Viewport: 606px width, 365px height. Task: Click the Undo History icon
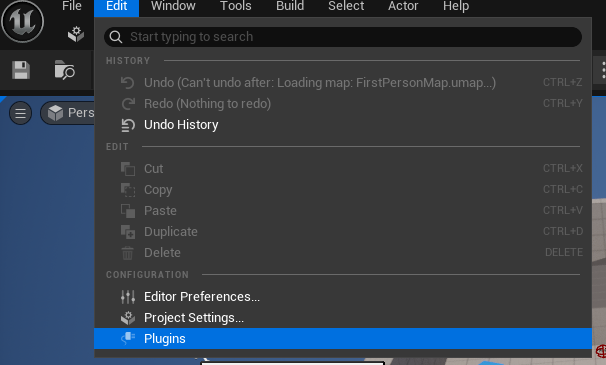tap(128, 125)
